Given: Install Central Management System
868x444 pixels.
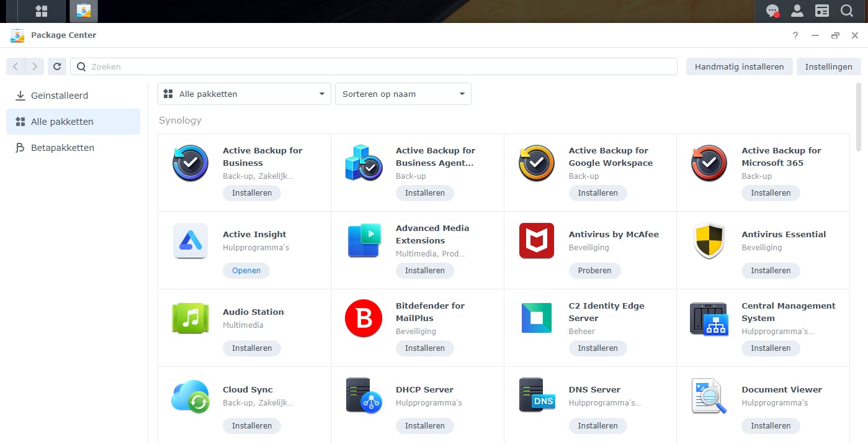Looking at the screenshot, I should [x=771, y=348].
